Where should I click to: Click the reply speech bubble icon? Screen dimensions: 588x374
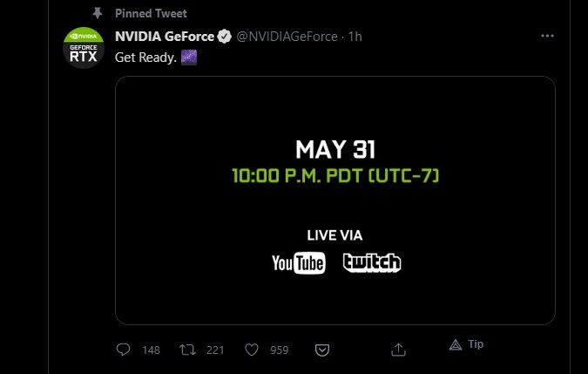click(123, 350)
